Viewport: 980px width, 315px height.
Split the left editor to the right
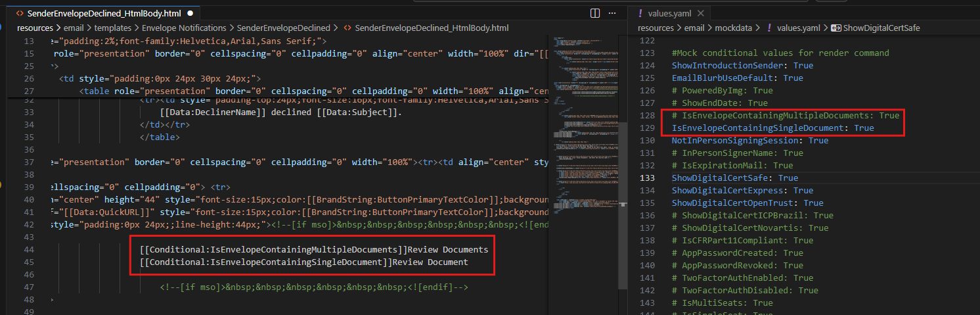tap(595, 12)
